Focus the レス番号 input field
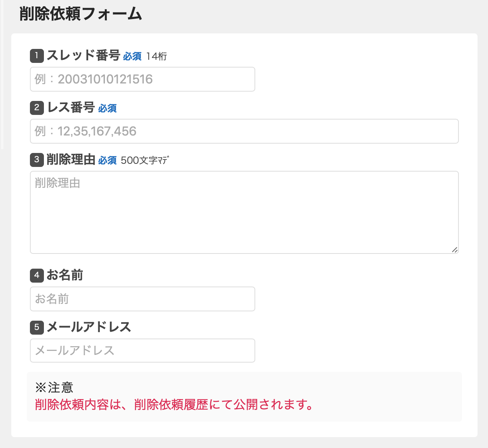Screen dimensions: 488x448 click(x=244, y=131)
